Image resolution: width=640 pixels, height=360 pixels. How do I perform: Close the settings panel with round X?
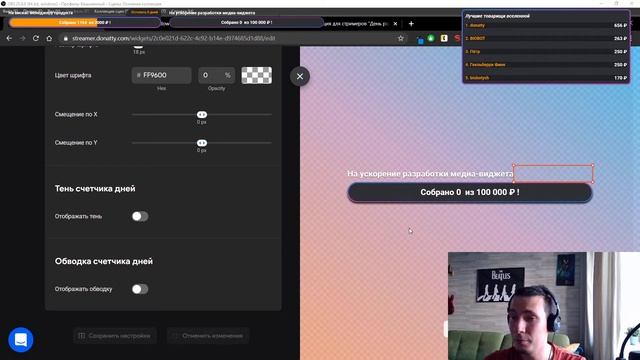point(300,76)
